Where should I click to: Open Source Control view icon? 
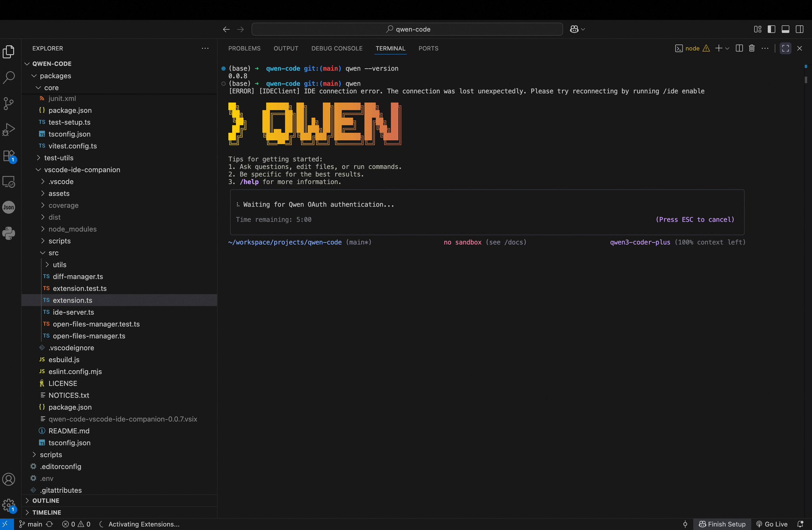[x=9, y=103]
